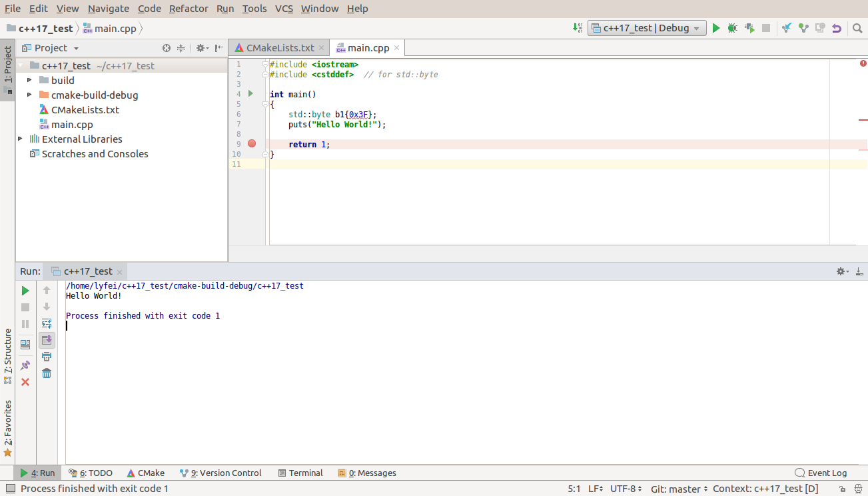Click the Context: c++17_test [D] status entry

tap(765, 489)
